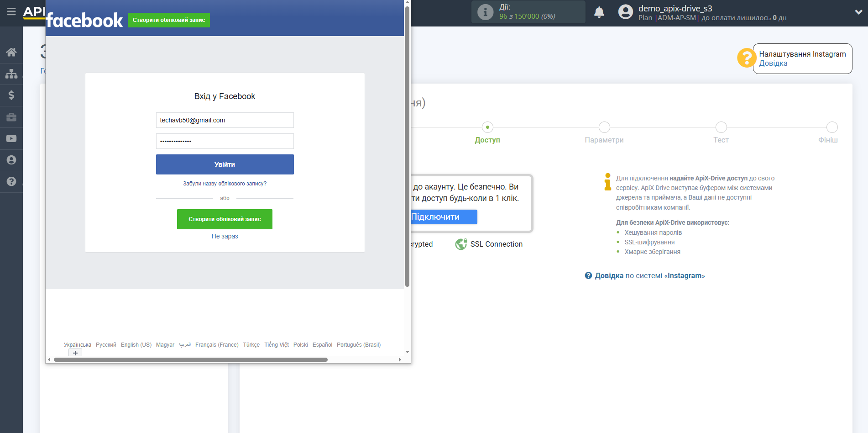Expand the account dropdown chevron

coord(858,12)
